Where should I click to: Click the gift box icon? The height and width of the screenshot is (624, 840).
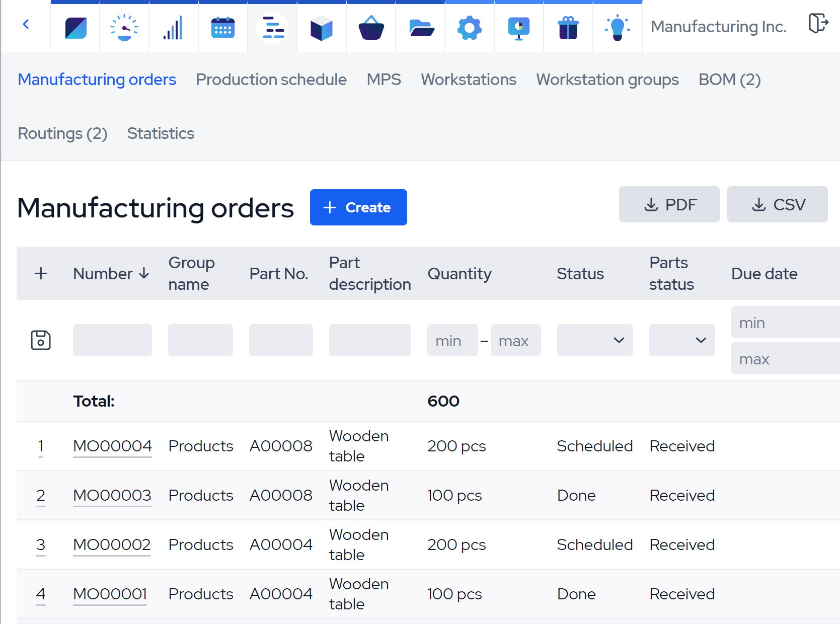tap(568, 28)
